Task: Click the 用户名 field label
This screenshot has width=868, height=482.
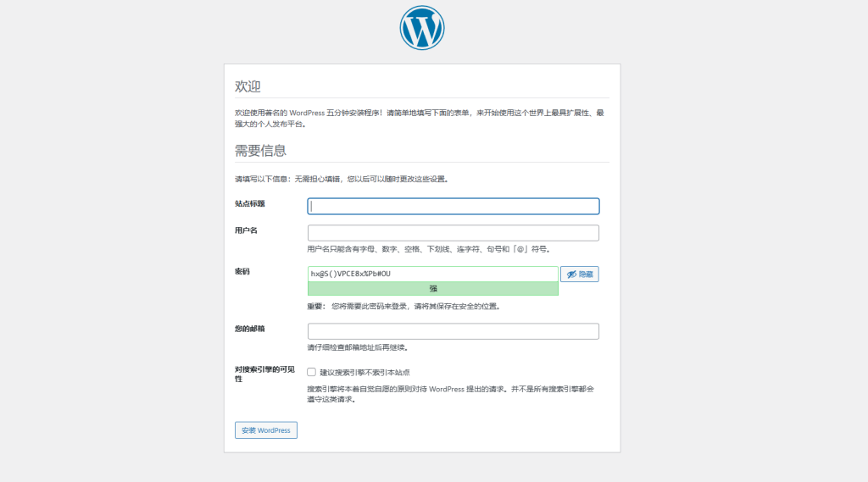Action: [246, 230]
